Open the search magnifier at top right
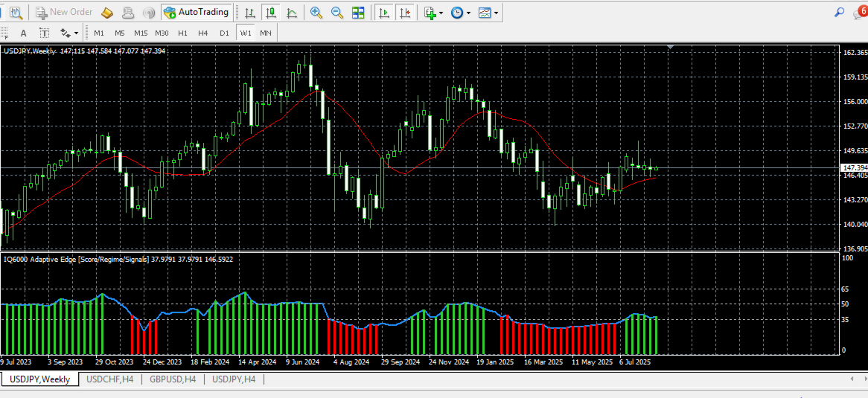 (840, 12)
